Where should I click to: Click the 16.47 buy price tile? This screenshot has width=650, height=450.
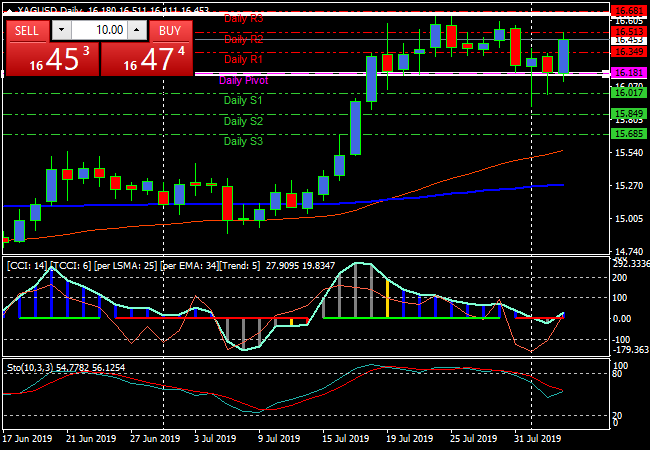coord(147,59)
